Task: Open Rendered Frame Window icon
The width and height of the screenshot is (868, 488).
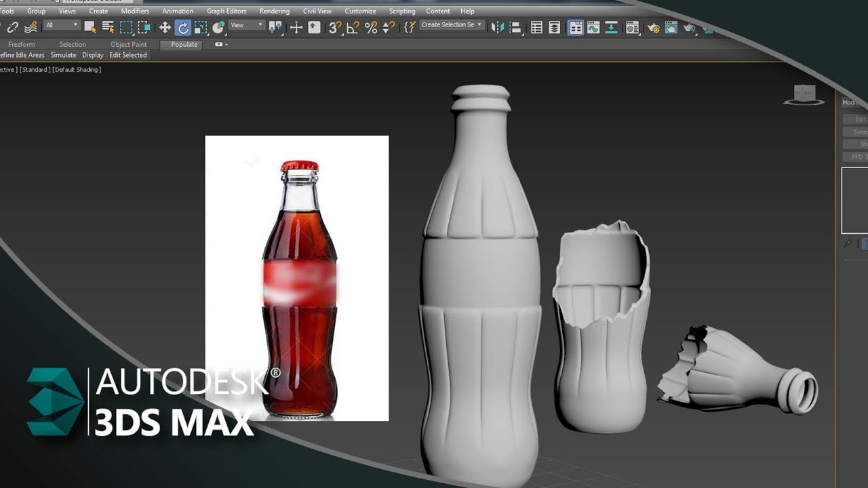Action: point(671,27)
